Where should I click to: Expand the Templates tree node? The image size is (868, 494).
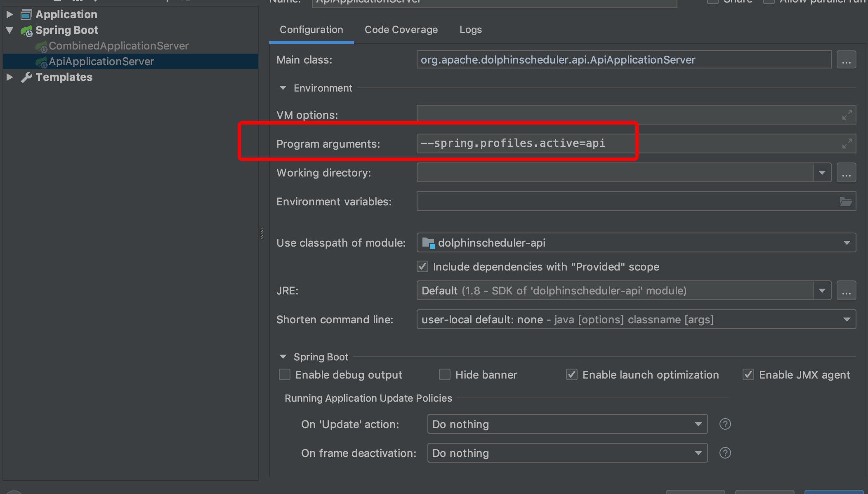click(x=10, y=77)
